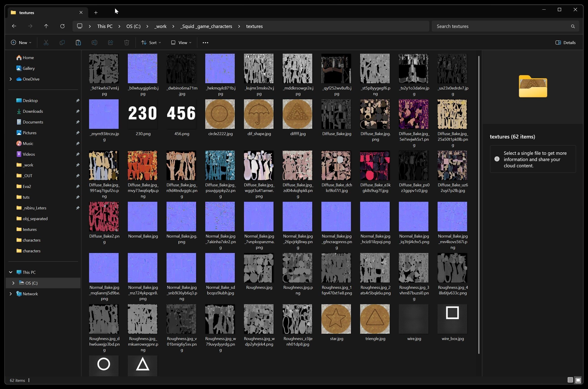Toggle the Details pane button
The image size is (588, 389).
(565, 43)
